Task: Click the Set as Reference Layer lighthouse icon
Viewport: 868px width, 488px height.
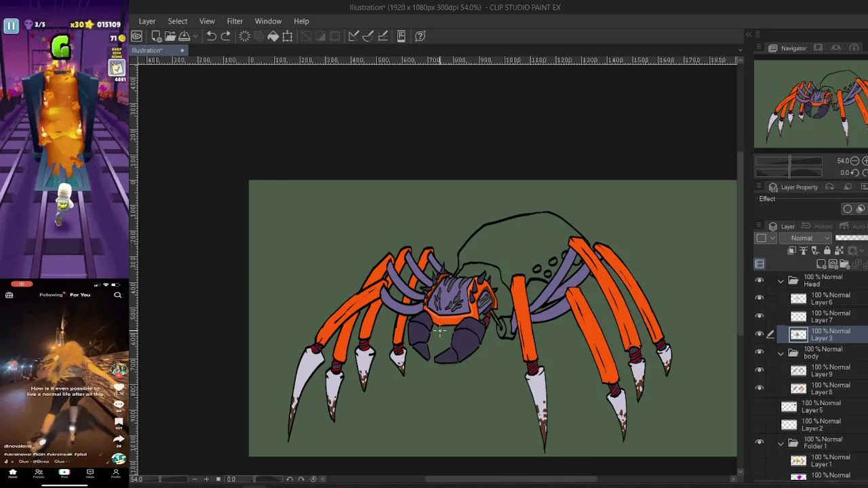Action: pos(804,251)
